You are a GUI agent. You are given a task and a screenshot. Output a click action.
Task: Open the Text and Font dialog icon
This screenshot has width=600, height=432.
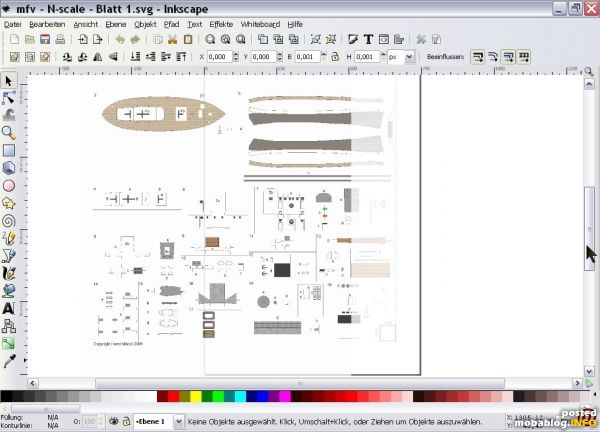[368, 39]
